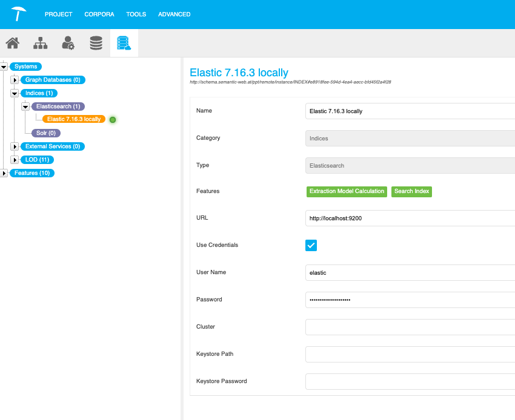The image size is (515, 420).
Task: Select the remote systems server icon
Action: (x=124, y=42)
